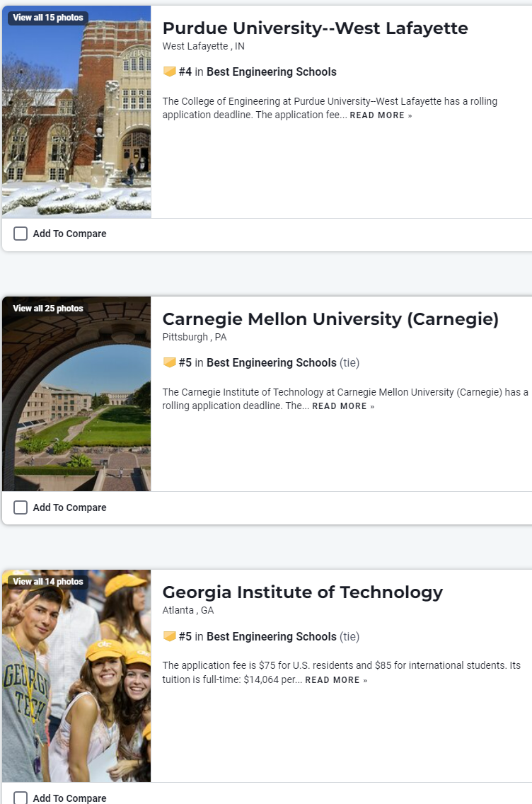Select the Pittsburgh, PA location text
This screenshot has width=532, height=804.
[x=195, y=337]
